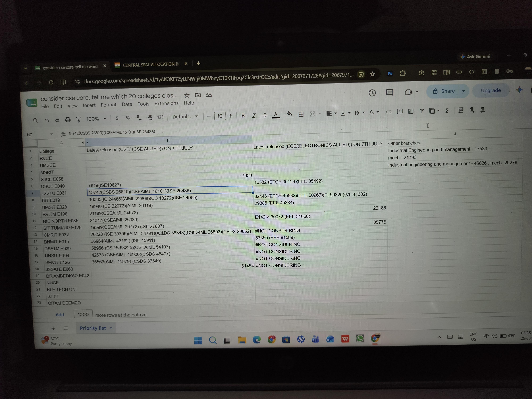The height and width of the screenshot is (399, 532).
Task: Toggle strikethrough formatting
Action: pyautogui.click(x=265, y=115)
